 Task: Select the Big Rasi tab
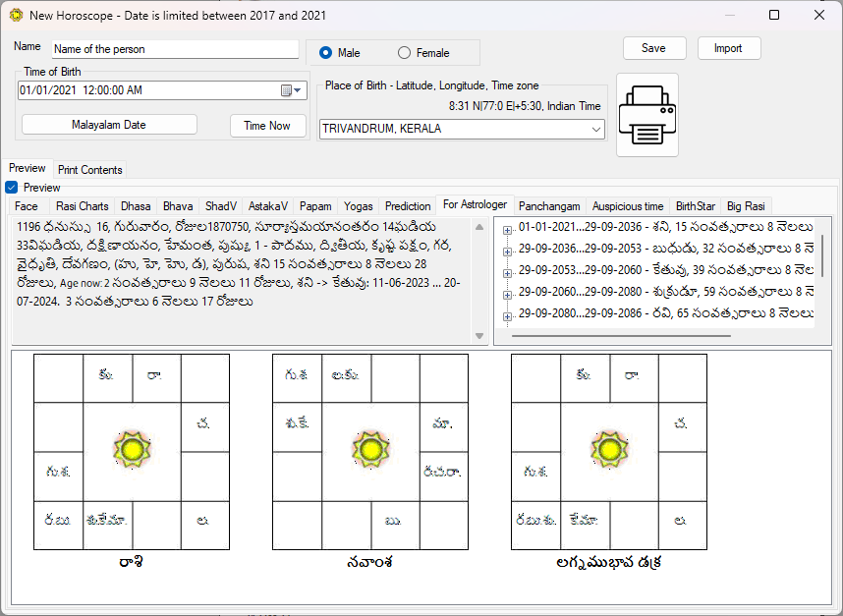pos(746,206)
